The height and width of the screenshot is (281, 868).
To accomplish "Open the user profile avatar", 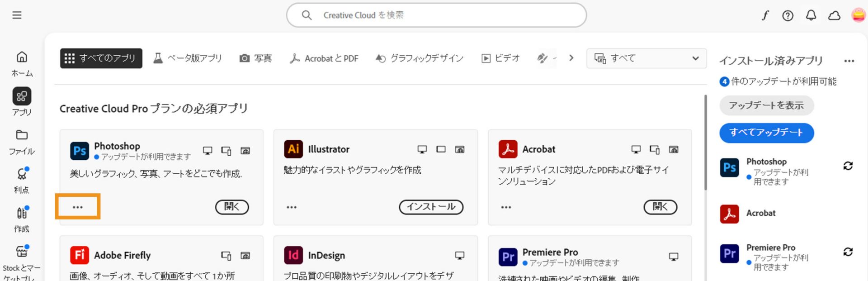I will click(x=858, y=15).
